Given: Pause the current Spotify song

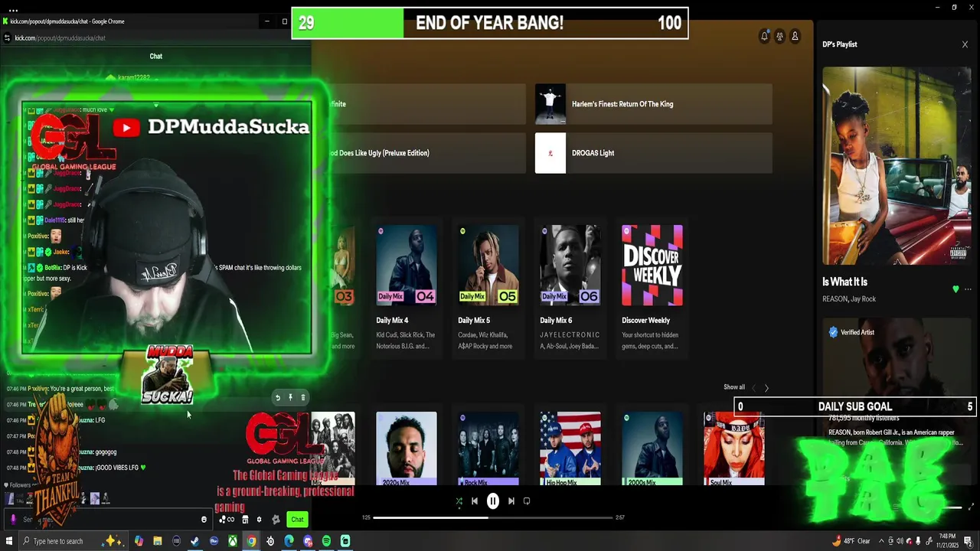Looking at the screenshot, I should (x=493, y=501).
